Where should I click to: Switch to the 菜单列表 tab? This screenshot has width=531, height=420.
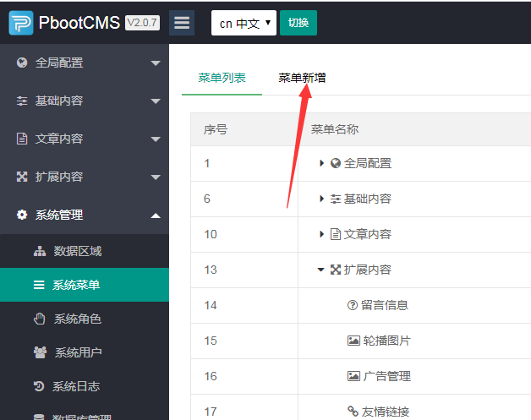[x=222, y=78]
